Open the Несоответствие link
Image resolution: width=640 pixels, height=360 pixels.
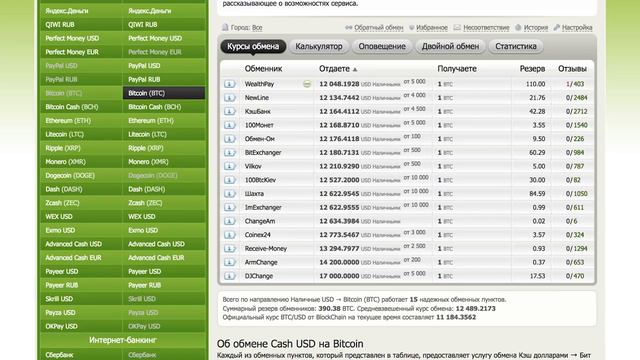click(x=486, y=28)
